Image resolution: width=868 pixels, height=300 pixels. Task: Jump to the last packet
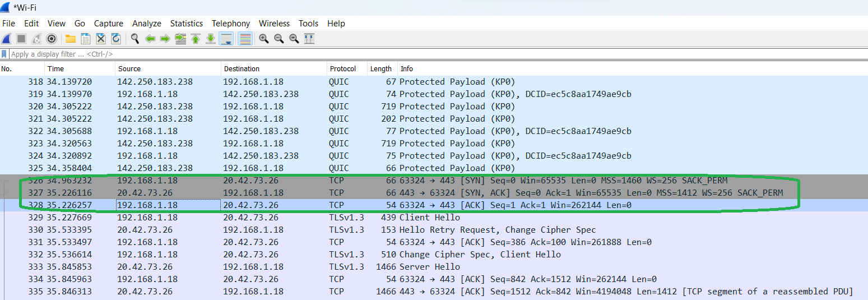[x=211, y=39]
